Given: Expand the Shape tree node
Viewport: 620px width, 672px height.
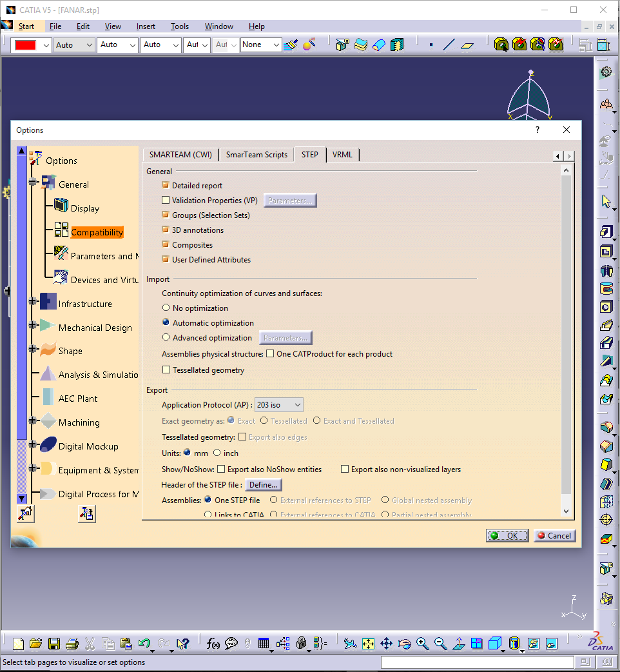Looking at the screenshot, I should (x=33, y=349).
